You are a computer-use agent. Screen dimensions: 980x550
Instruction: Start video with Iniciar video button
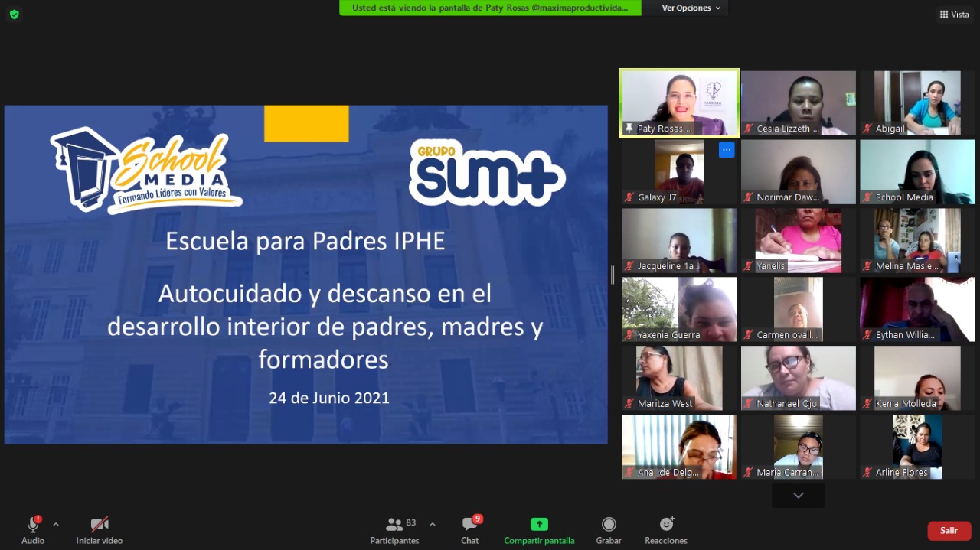(100, 530)
